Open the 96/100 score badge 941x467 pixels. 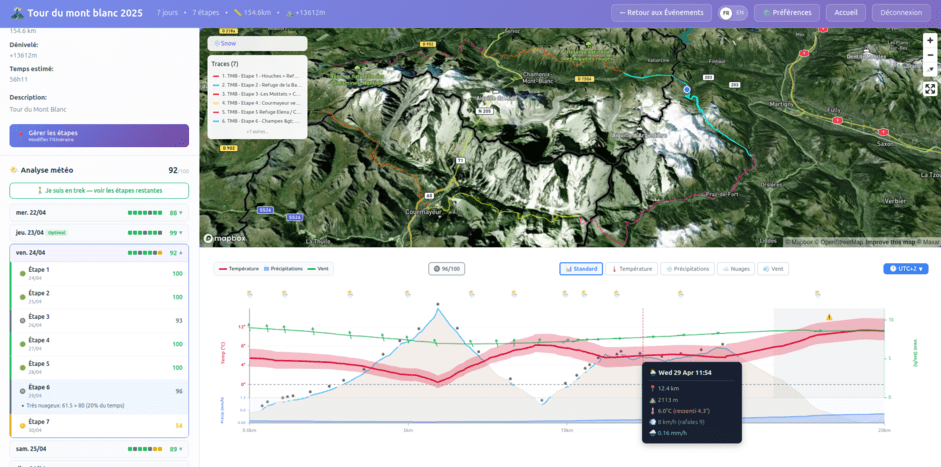pos(447,269)
